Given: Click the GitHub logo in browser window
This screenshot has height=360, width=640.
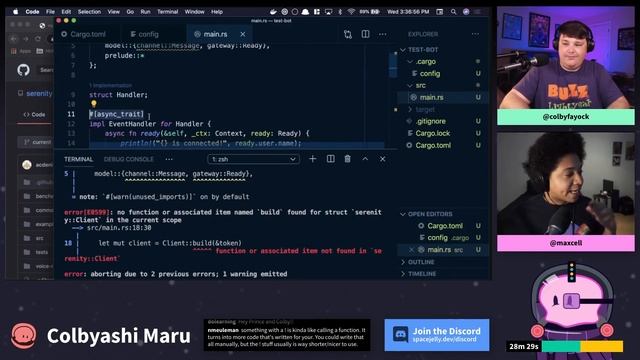Looking at the screenshot, I should 24,70.
